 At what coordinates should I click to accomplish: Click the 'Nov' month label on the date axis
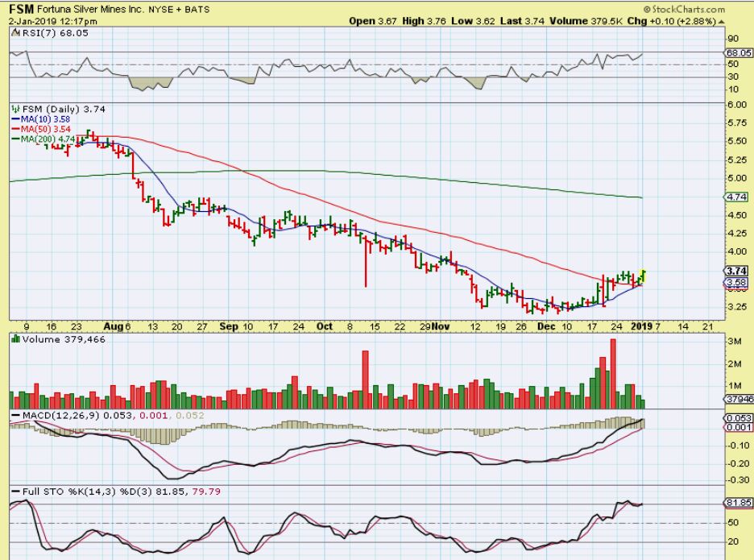pos(440,326)
